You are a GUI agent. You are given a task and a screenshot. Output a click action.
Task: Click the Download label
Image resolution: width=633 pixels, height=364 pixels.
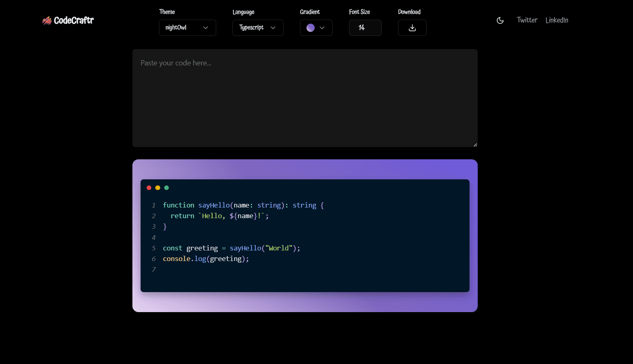(x=409, y=12)
